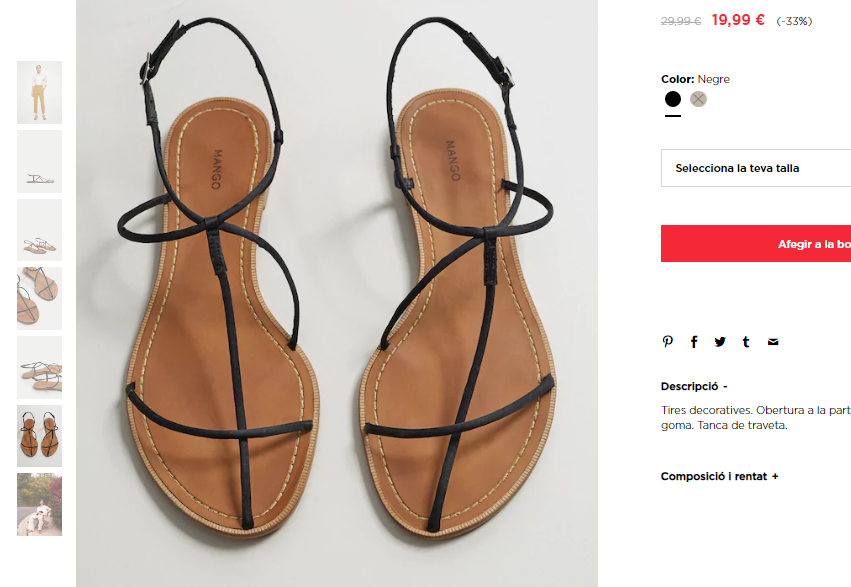Collapse the Descripció section
The width and height of the screenshot is (851, 587).
click(x=694, y=386)
